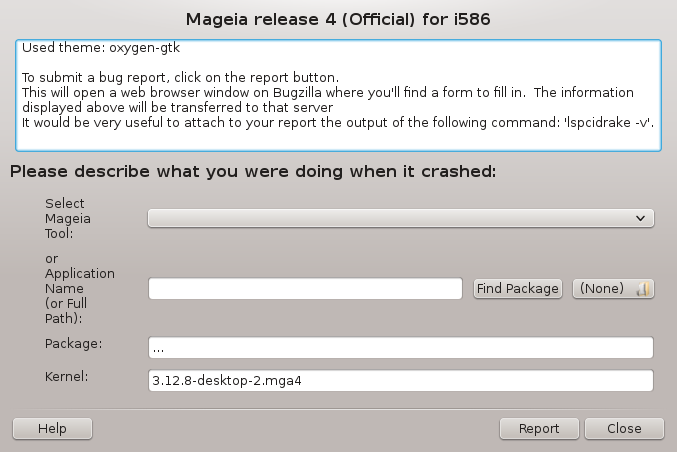Click the Report button

pyautogui.click(x=539, y=428)
